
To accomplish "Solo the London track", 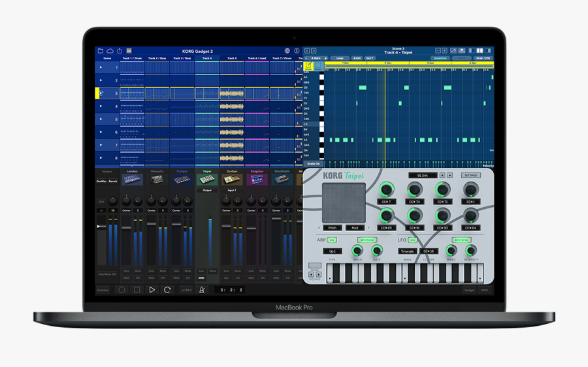I will coord(126,270).
